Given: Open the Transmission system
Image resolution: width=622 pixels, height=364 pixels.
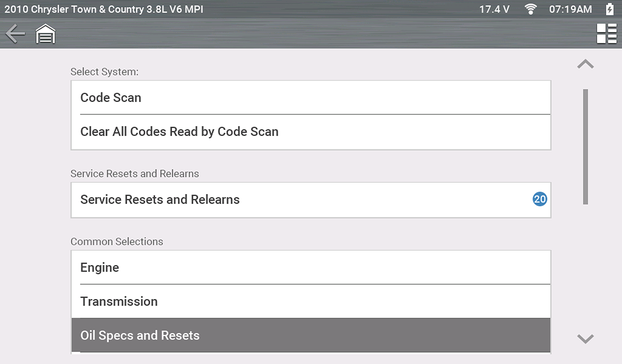Looking at the screenshot, I should 310,301.
